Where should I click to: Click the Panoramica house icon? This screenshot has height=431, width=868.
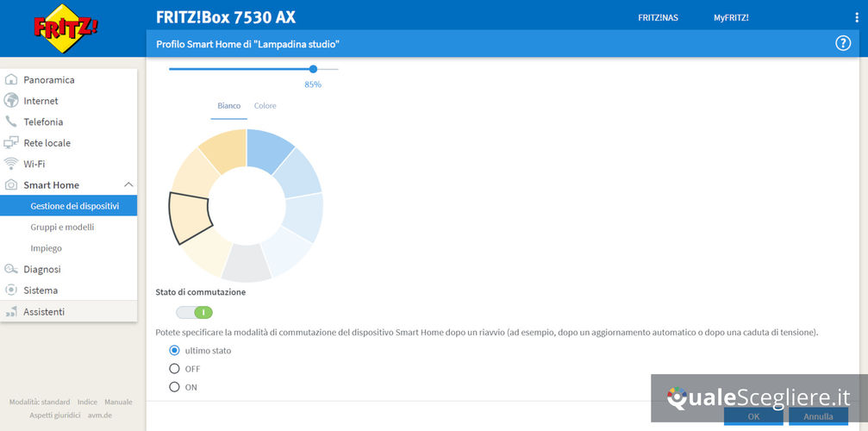[x=11, y=80]
